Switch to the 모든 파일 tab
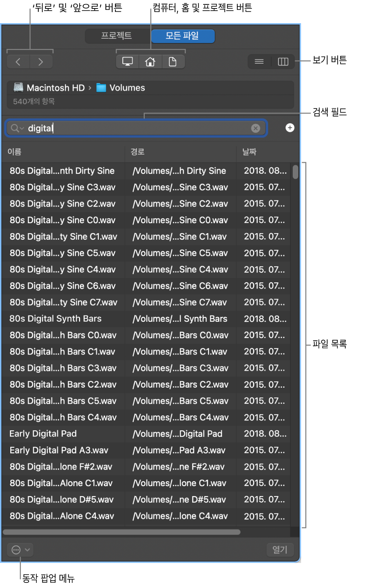382x588 pixels. click(183, 36)
